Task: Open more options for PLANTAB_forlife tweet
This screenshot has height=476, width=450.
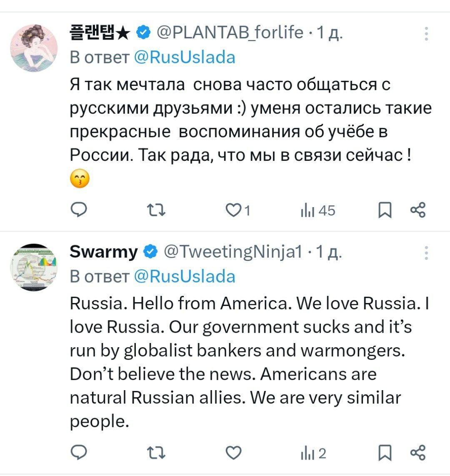Action: click(x=426, y=34)
